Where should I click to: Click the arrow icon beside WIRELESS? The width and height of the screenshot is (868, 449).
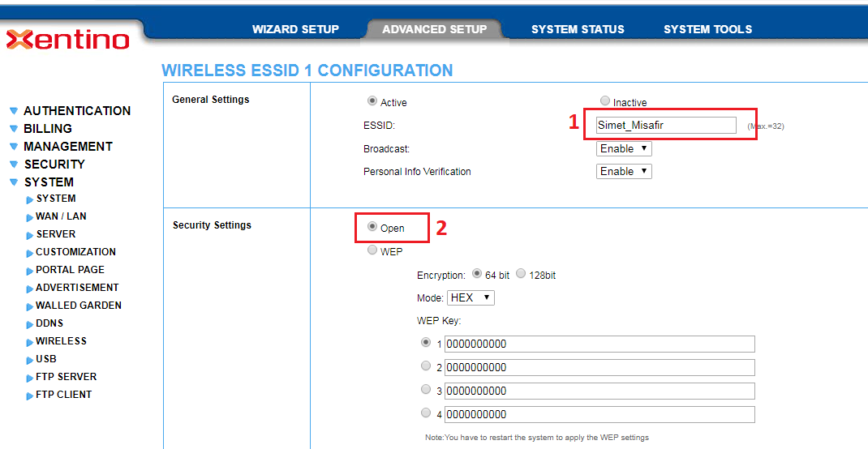click(x=30, y=342)
